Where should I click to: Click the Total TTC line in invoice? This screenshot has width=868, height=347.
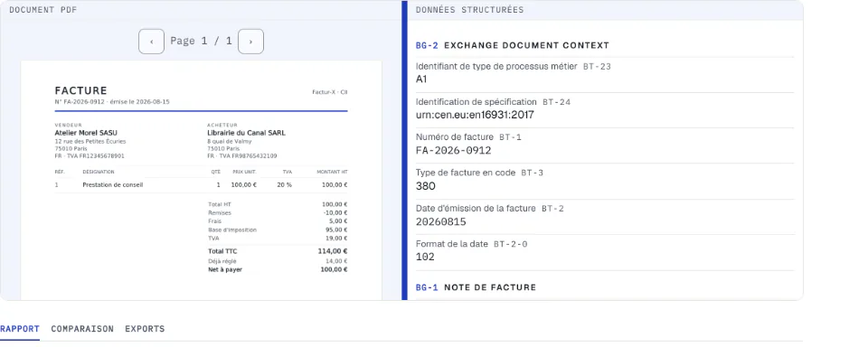point(278,251)
